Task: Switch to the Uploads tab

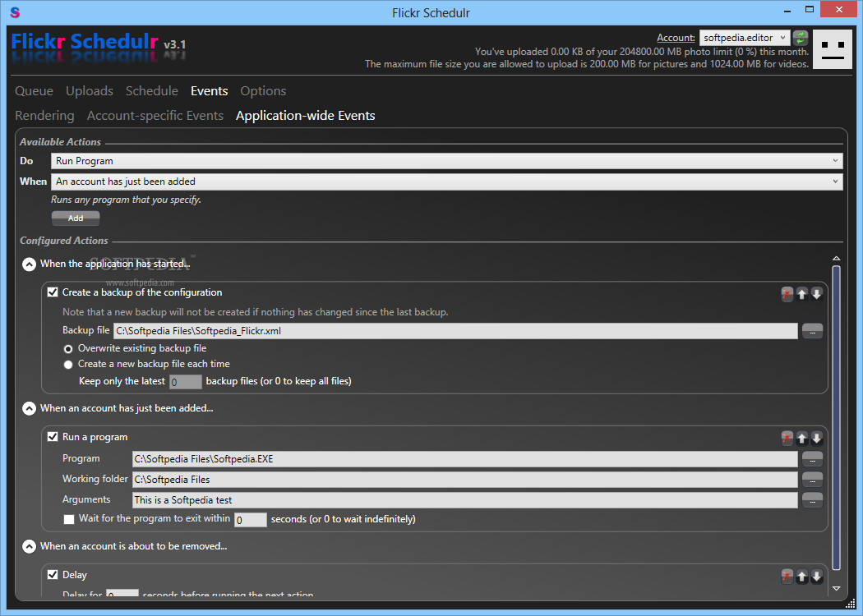Action: point(90,90)
